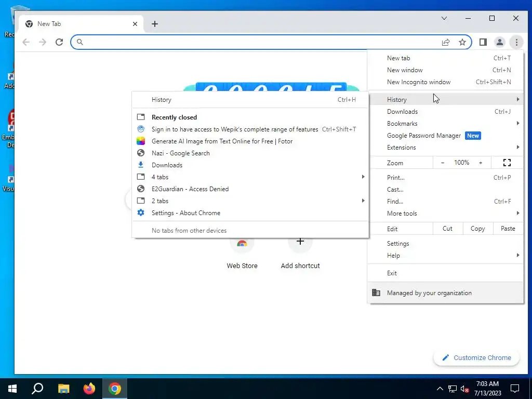
Task: Expand the Help submenu
Action: pyautogui.click(x=446, y=256)
